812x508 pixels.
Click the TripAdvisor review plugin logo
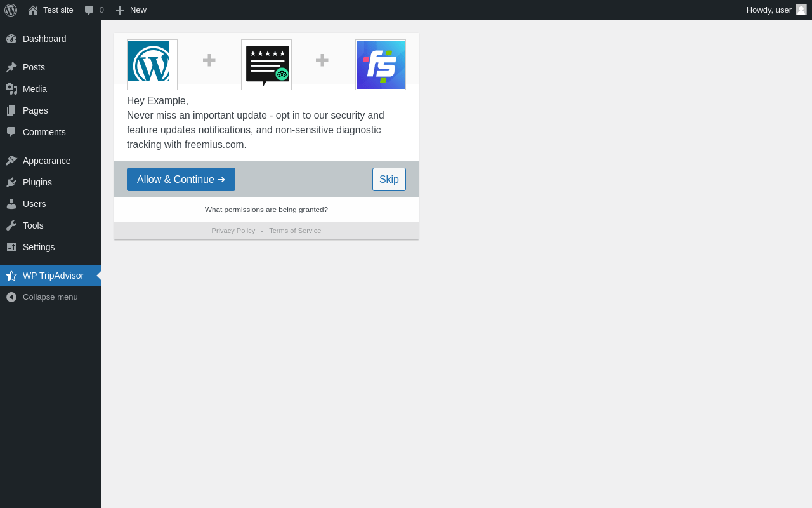point(266,65)
